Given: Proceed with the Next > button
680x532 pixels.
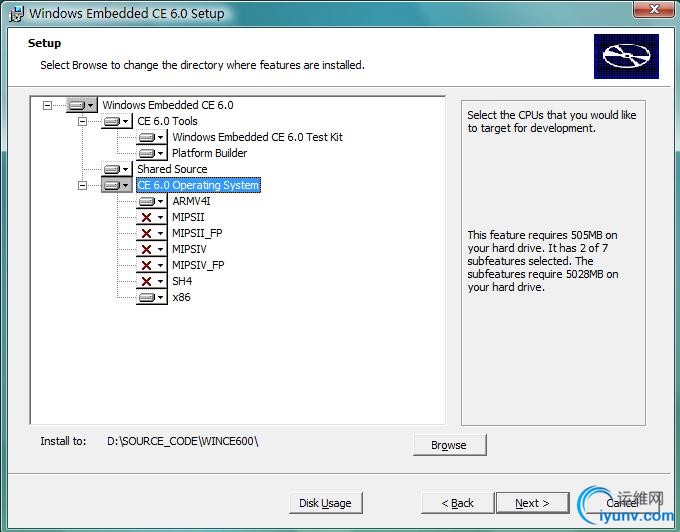Looking at the screenshot, I should [x=533, y=503].
